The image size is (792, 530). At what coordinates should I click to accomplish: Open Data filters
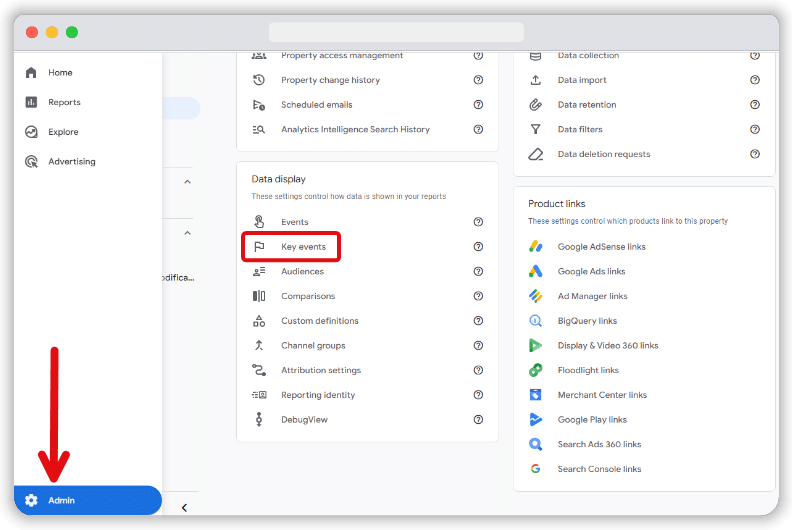pyautogui.click(x=580, y=129)
